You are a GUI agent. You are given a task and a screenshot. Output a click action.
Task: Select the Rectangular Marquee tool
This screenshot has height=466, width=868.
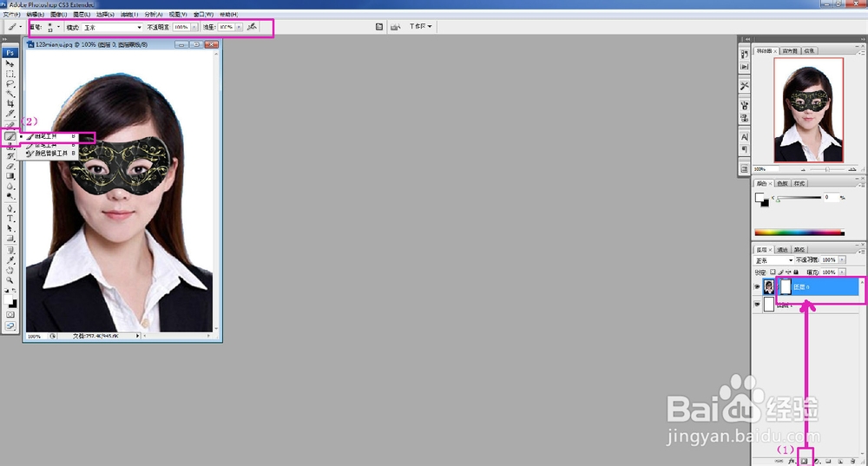tap(10, 74)
